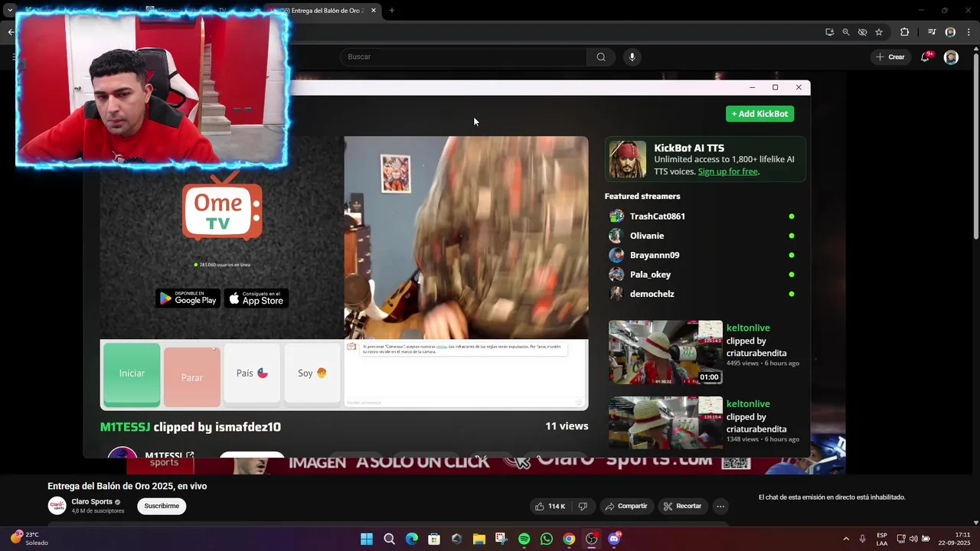Screen dimensions: 980x551
Task: Click the Compartir share button
Action: pyautogui.click(x=626, y=506)
